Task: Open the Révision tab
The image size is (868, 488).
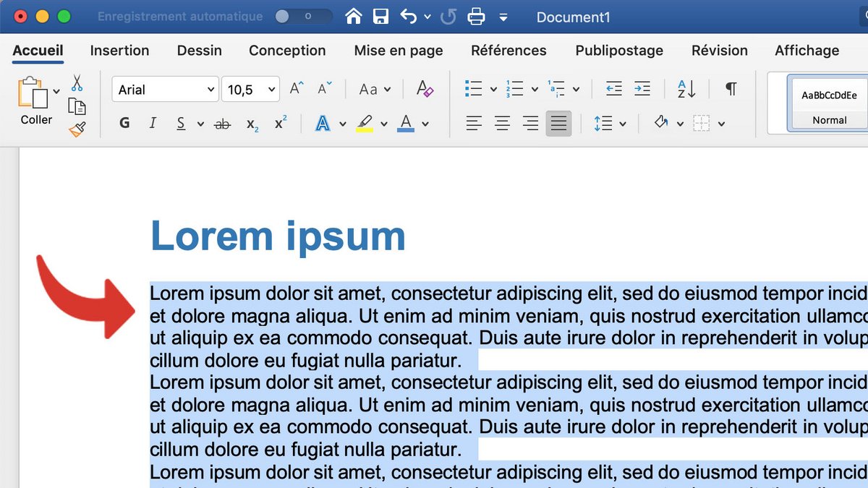Action: pyautogui.click(x=720, y=51)
